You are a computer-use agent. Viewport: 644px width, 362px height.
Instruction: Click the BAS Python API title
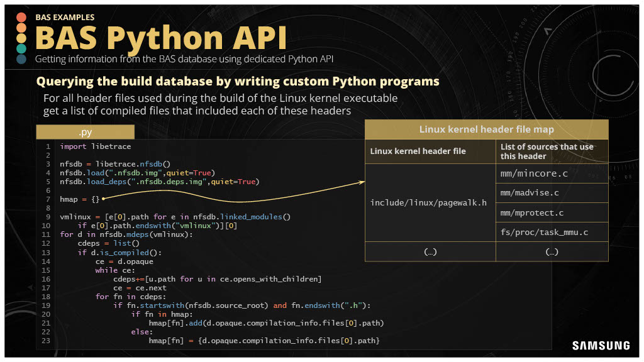tap(160, 38)
